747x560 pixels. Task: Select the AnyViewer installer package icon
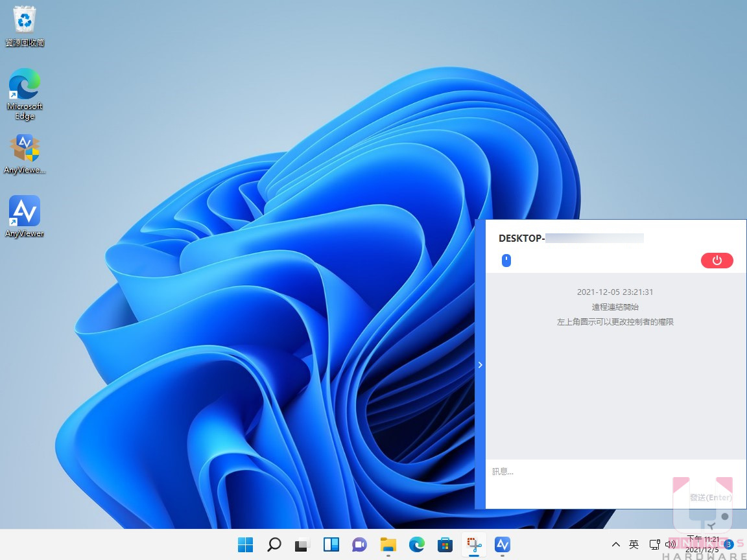point(24,154)
